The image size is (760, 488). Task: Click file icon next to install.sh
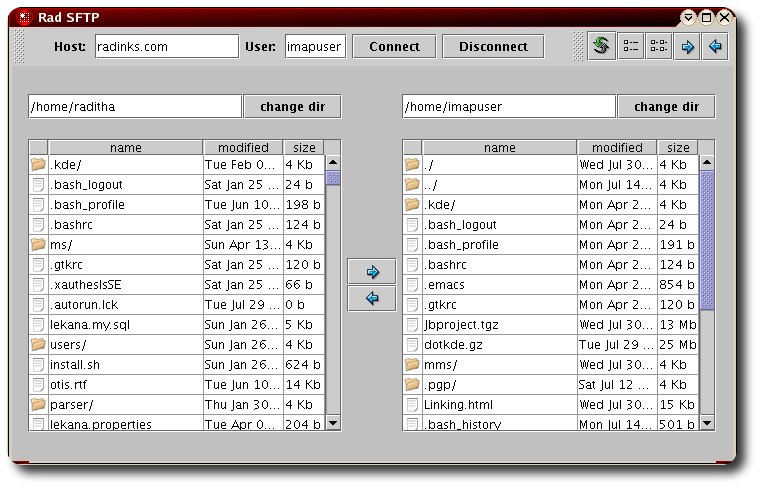tap(38, 364)
